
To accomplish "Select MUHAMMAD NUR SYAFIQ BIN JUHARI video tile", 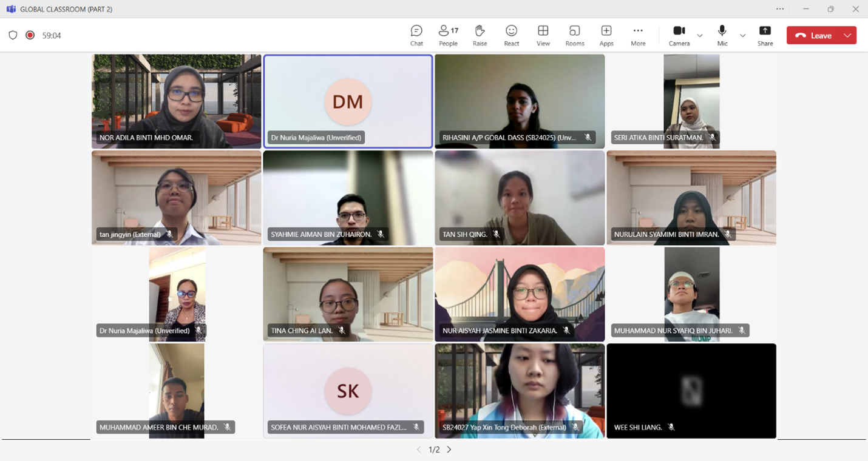I will 691,294.
